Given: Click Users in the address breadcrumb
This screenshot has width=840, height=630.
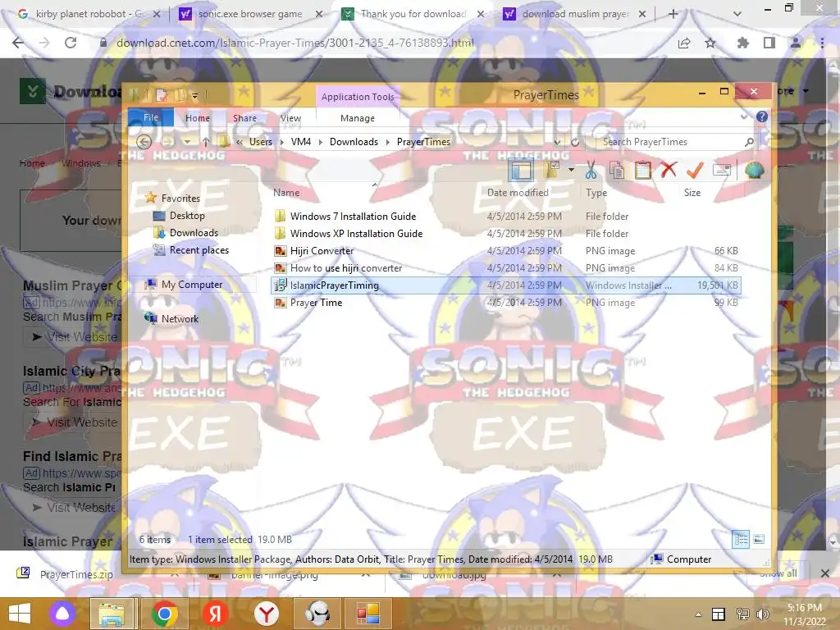Looking at the screenshot, I should coord(260,142).
